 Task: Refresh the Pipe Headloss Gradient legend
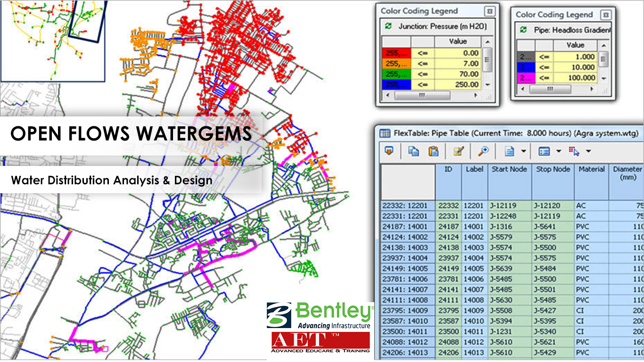tap(523, 30)
